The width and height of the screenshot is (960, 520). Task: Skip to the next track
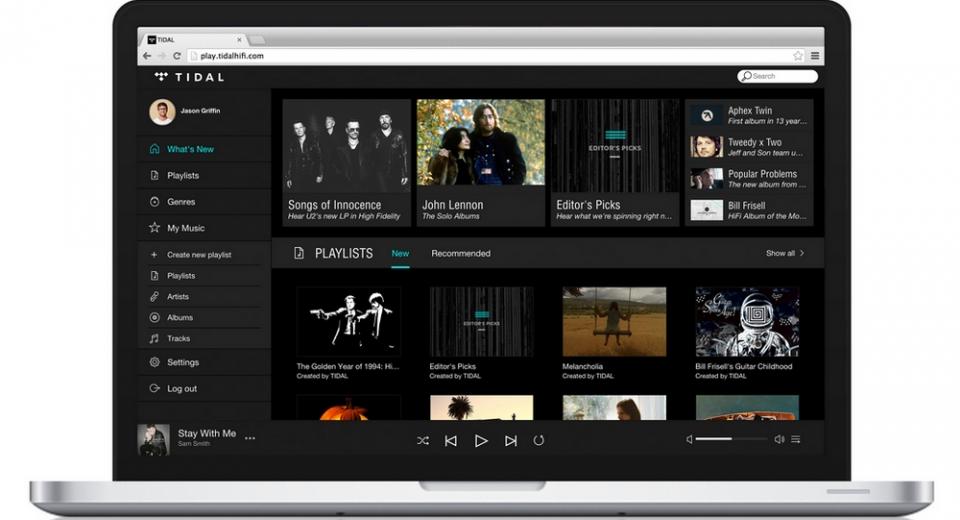point(511,440)
